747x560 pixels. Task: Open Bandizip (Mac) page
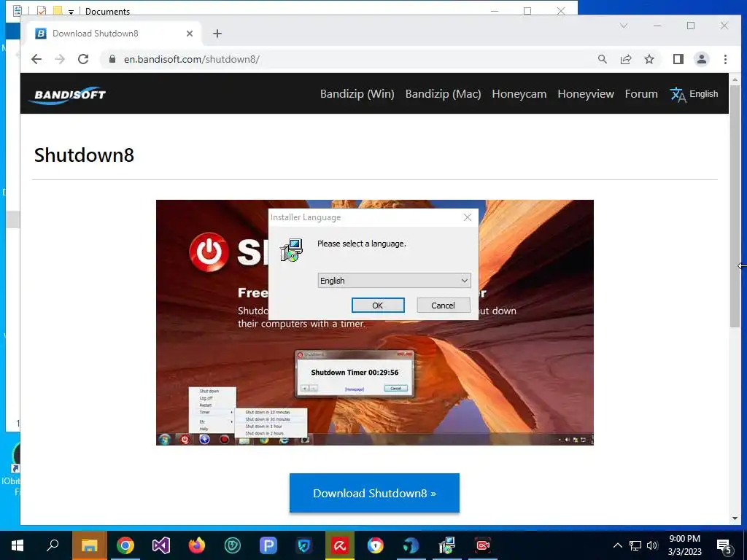tap(443, 94)
